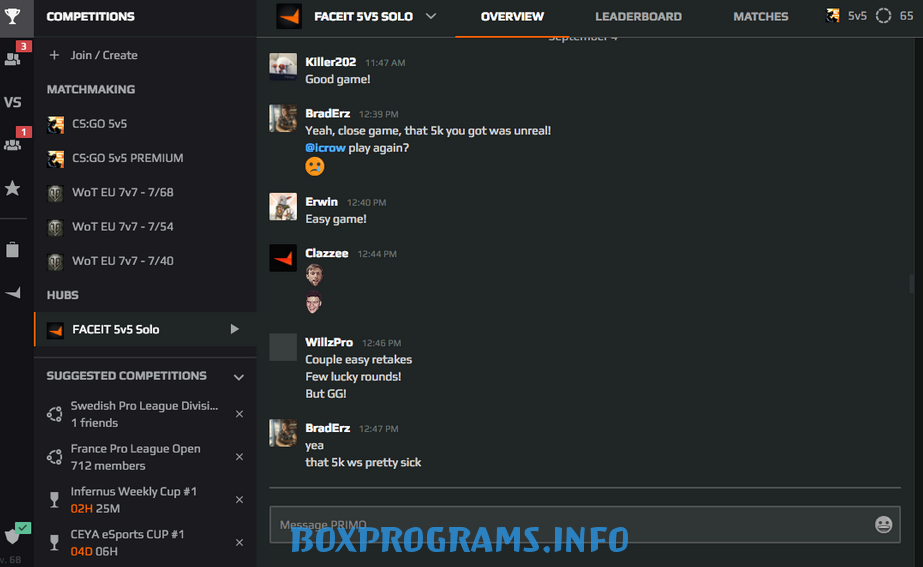The height and width of the screenshot is (567, 923).
Task: Click the shield anti-cheat icon with checkmark
Action: coord(13,535)
